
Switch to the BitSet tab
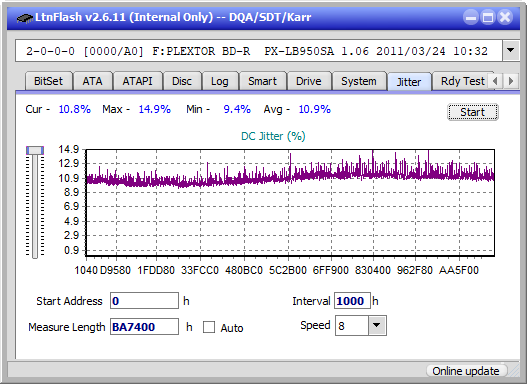point(48,81)
